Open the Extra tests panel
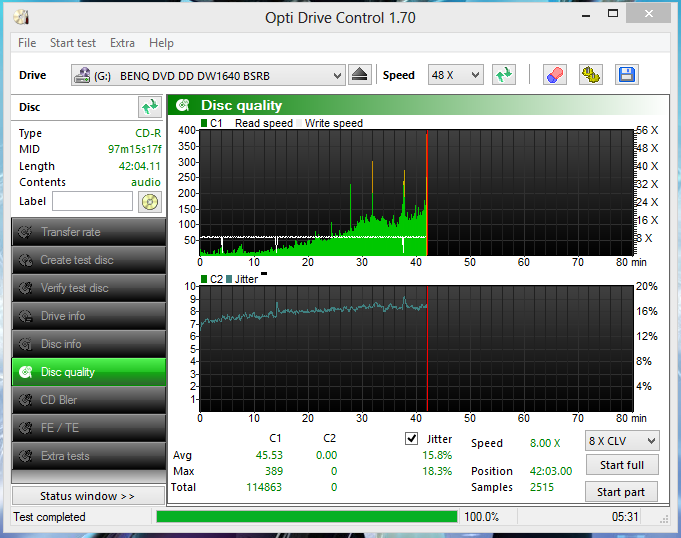Image resolution: width=681 pixels, height=538 pixels. click(89, 456)
